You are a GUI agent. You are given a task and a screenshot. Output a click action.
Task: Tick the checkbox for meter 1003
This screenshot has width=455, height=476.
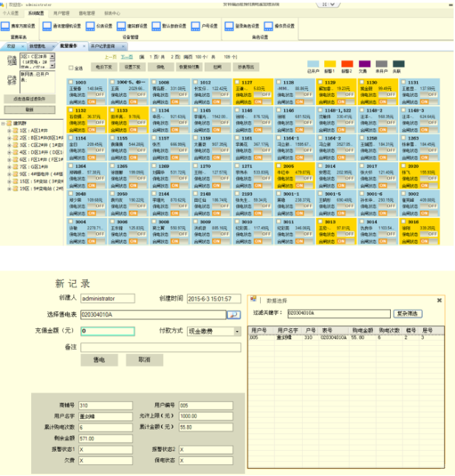72,83
